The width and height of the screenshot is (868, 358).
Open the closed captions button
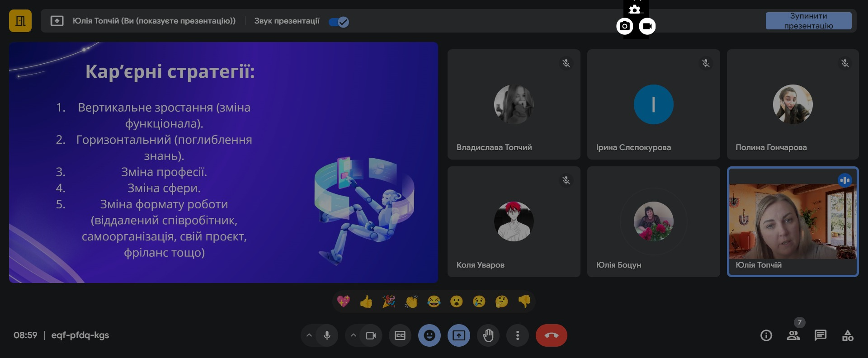tap(400, 335)
